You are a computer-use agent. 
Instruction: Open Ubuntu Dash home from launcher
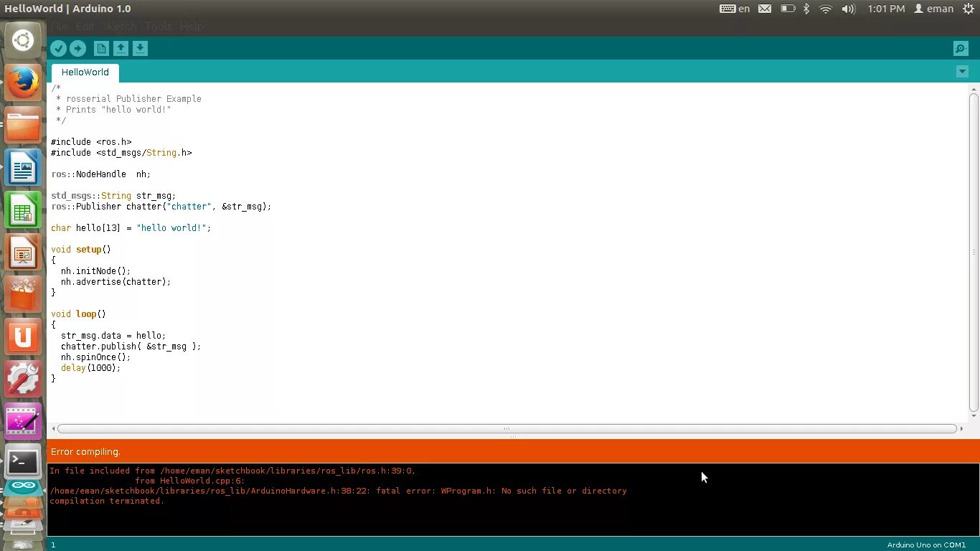[23, 40]
